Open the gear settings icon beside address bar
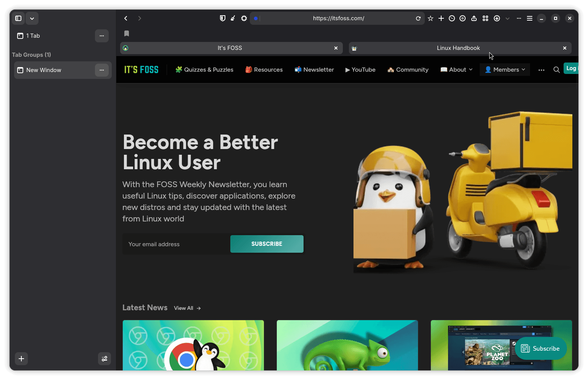Screen dimensions: 588x380 tap(244, 18)
